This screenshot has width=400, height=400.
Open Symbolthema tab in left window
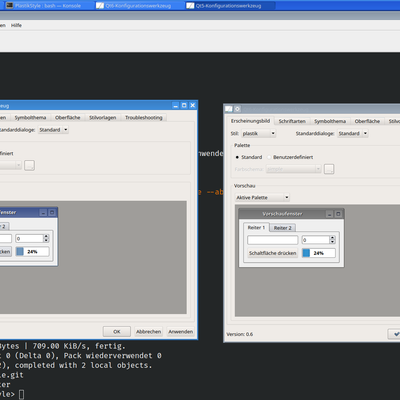pyautogui.click(x=30, y=118)
